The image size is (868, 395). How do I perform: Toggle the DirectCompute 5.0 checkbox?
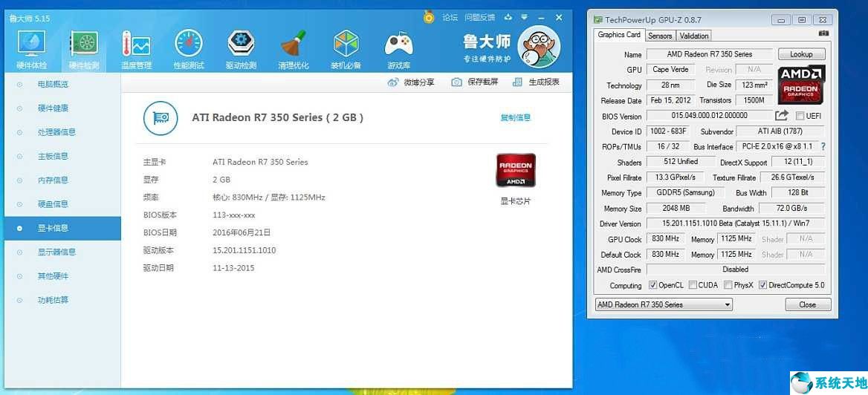point(762,285)
